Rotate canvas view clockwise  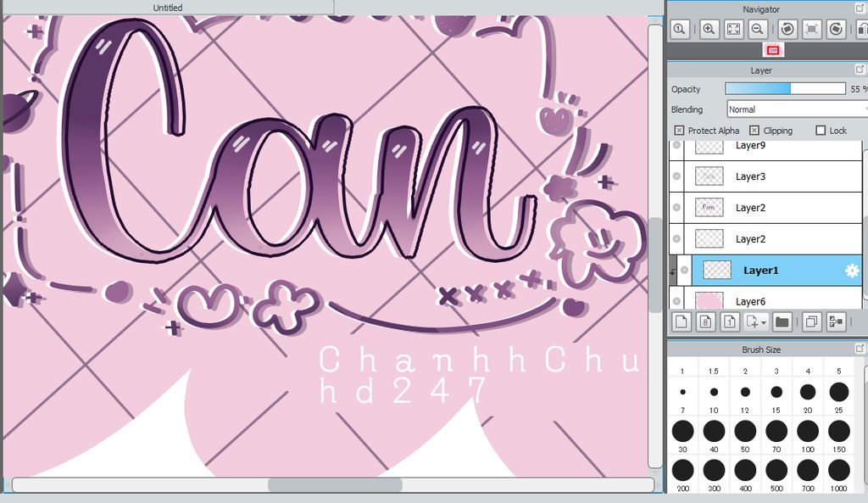(x=837, y=29)
